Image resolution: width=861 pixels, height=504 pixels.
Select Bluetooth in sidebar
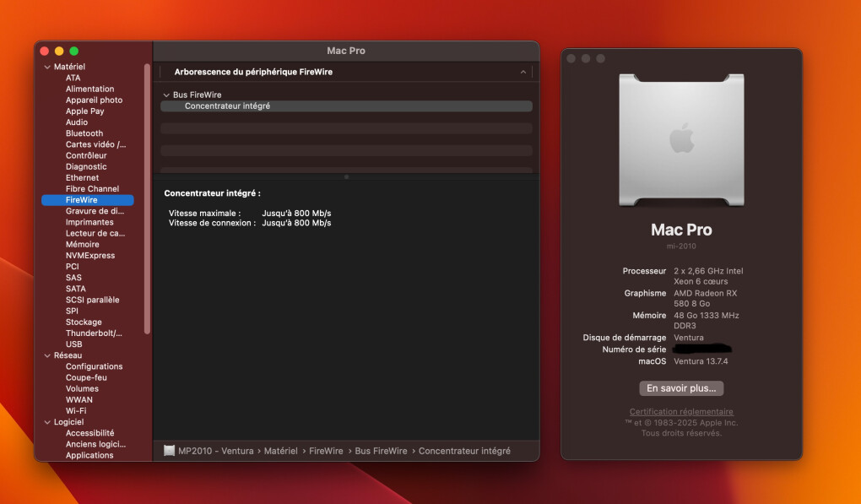pos(84,133)
